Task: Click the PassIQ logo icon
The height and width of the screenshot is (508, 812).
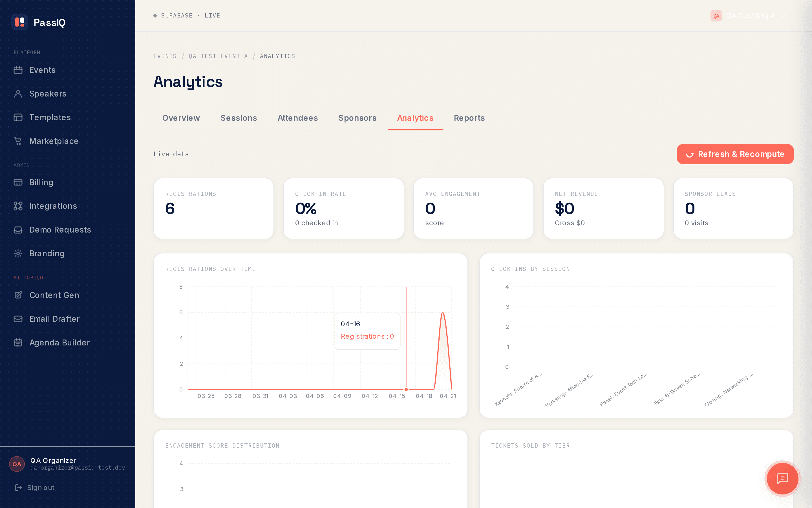Action: [20, 22]
